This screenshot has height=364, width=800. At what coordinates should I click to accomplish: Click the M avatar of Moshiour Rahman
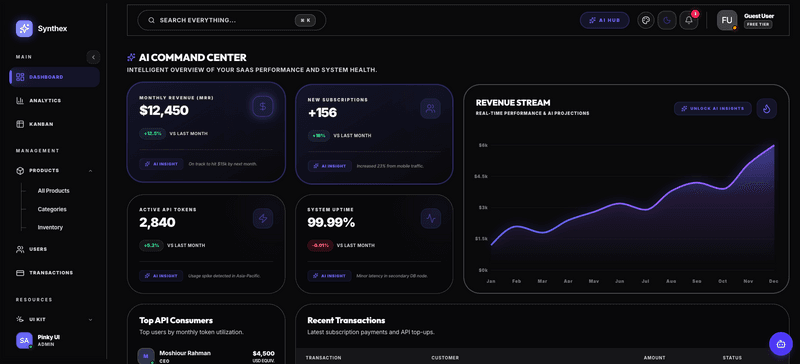coord(146,356)
